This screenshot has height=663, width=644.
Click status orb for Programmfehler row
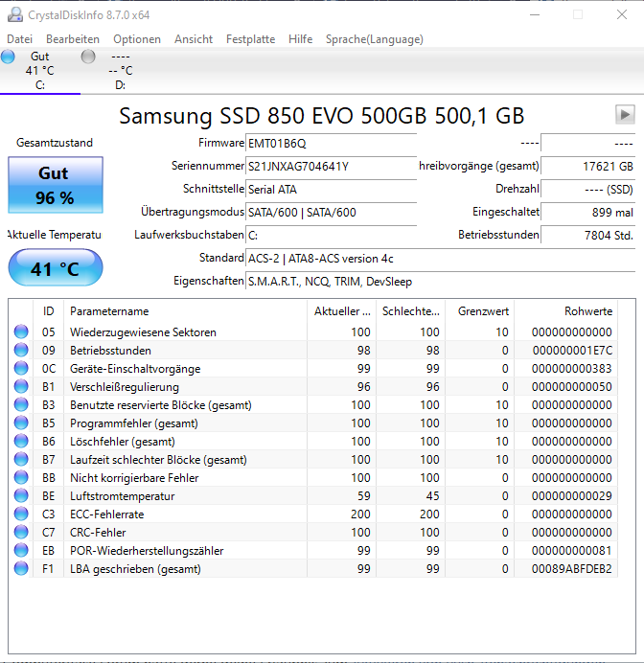tap(21, 423)
